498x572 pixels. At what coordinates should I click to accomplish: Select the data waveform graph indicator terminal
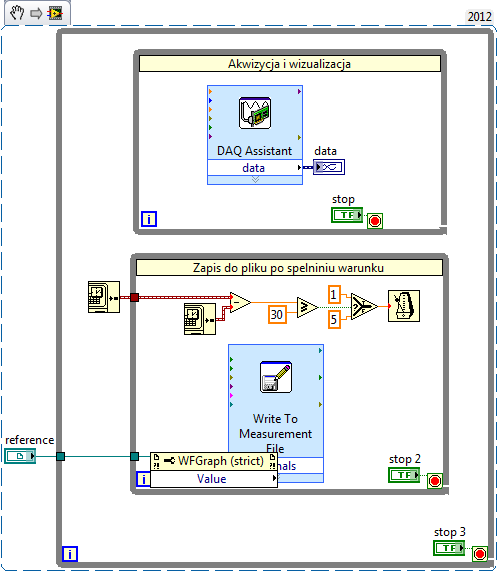tap(329, 167)
